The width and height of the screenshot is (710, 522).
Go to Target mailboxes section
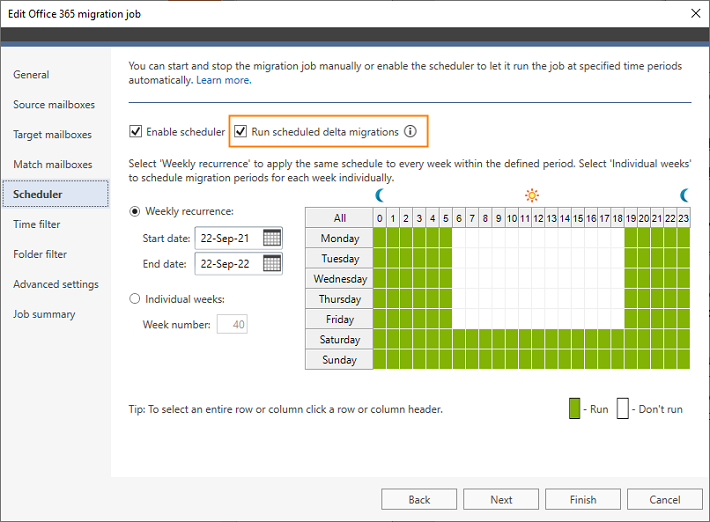click(x=52, y=134)
